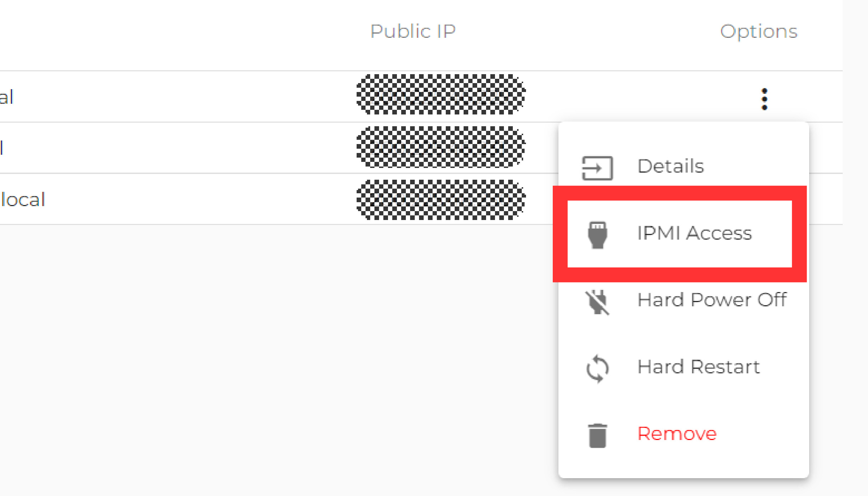Open the three-dot options menu in first row
This screenshot has height=496, width=868.
[x=764, y=99]
